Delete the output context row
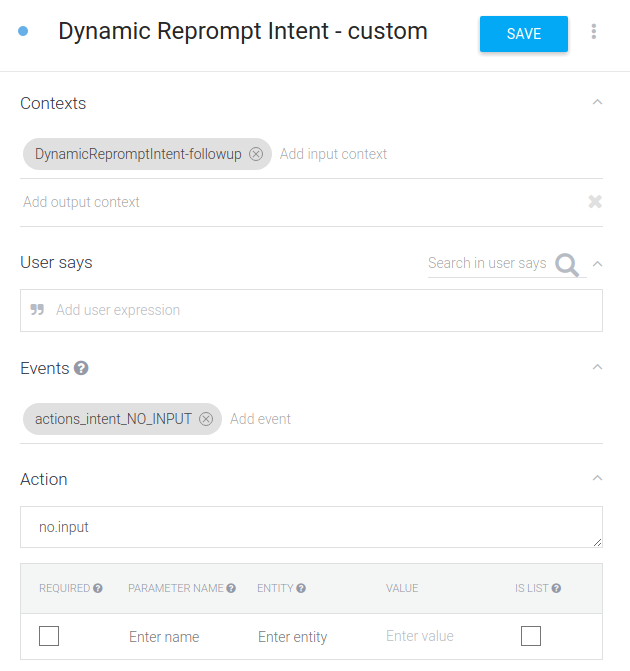The image size is (630, 671). pos(595,202)
